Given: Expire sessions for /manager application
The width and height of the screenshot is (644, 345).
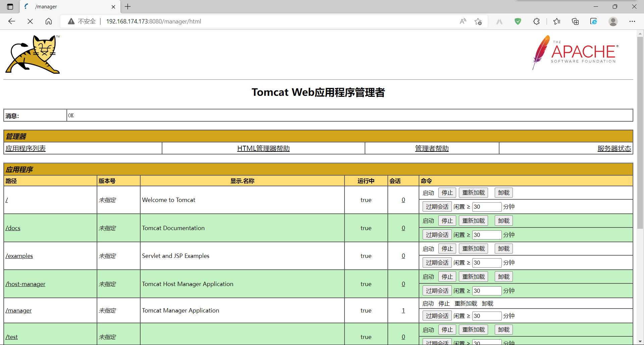Looking at the screenshot, I should [437, 316].
